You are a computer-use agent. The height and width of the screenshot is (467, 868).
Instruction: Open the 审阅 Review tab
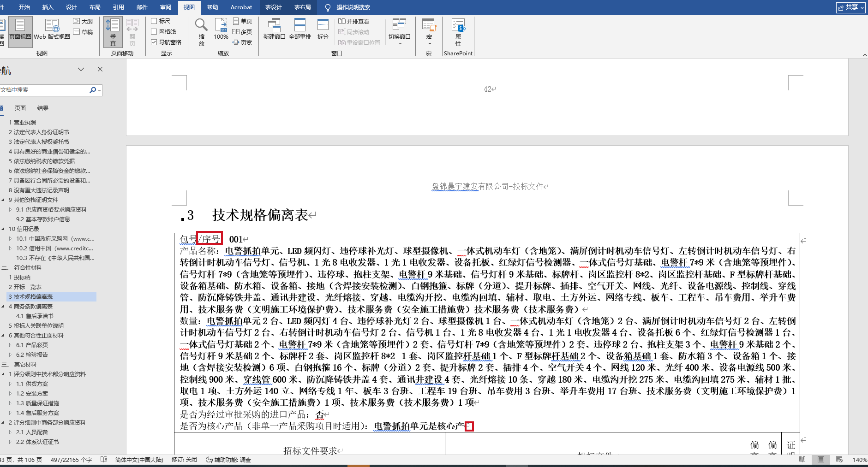pos(166,7)
